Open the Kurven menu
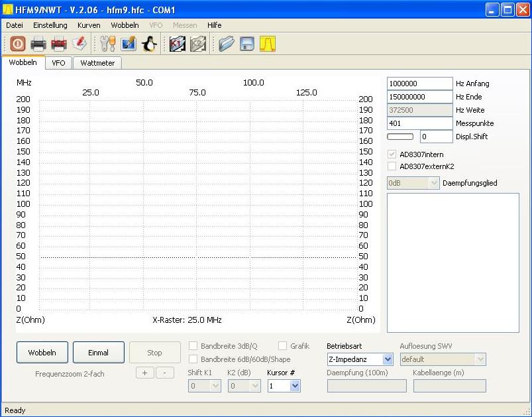This screenshot has width=532, height=417. coord(89,25)
